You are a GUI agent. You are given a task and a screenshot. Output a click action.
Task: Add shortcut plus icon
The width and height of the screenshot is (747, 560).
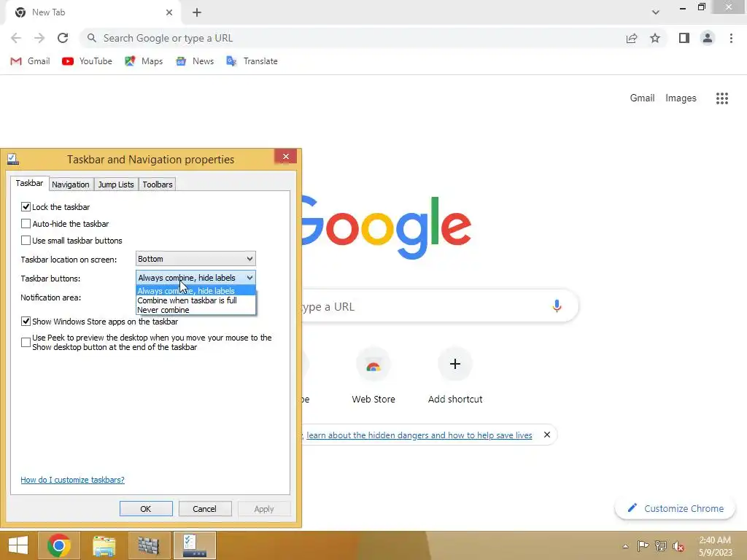pyautogui.click(x=455, y=365)
